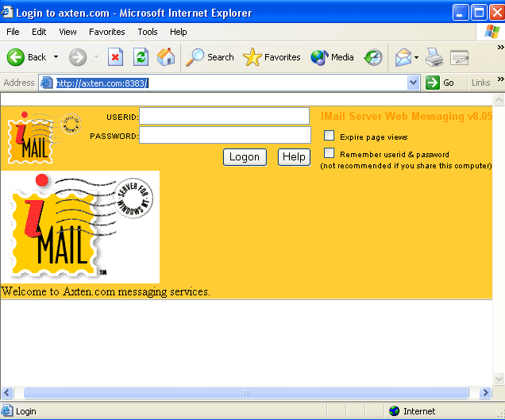
Task: Open the Back button history dropdown arrow
Action: 56,57
